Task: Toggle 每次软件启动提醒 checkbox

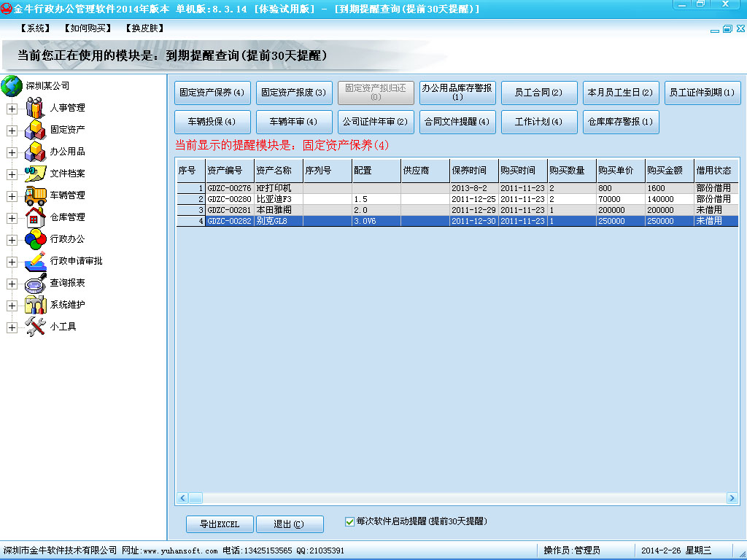Action: (x=349, y=521)
